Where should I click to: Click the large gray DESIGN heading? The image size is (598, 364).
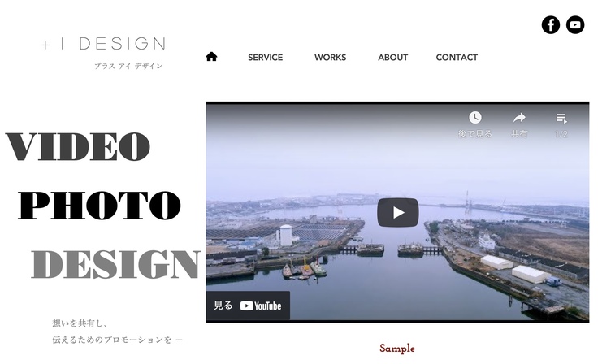115,264
